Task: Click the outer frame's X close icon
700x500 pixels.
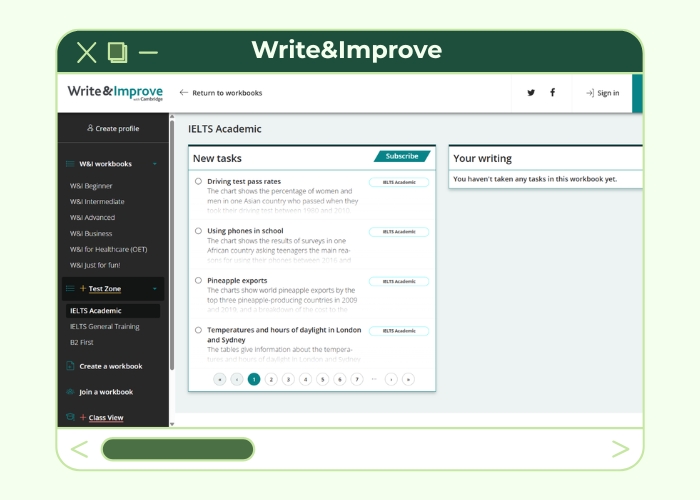Action: (87, 53)
